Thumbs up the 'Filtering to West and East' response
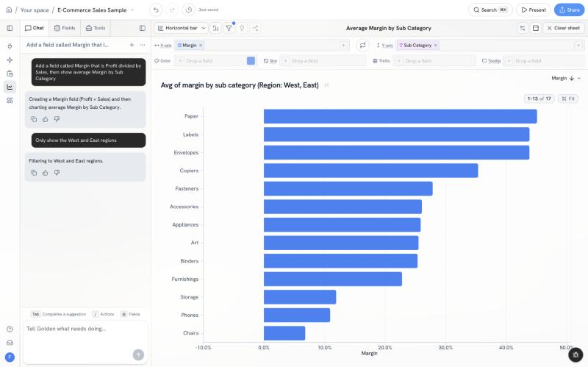 (46, 173)
